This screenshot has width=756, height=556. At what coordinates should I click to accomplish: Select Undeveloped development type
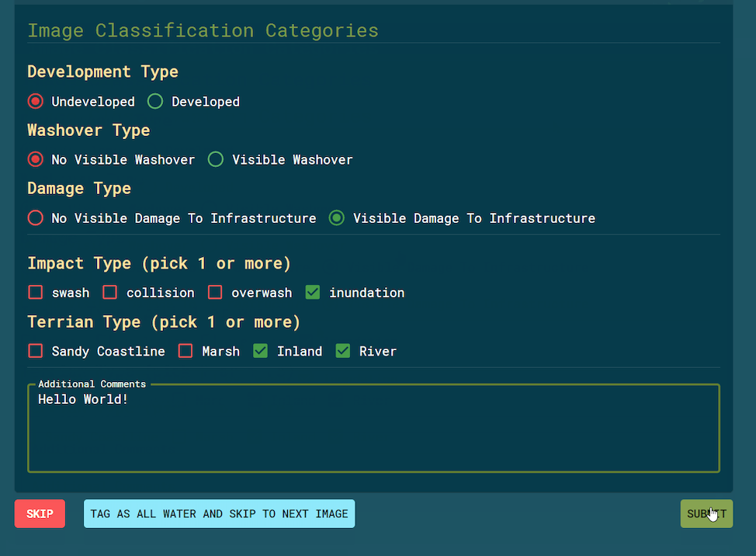click(x=35, y=101)
